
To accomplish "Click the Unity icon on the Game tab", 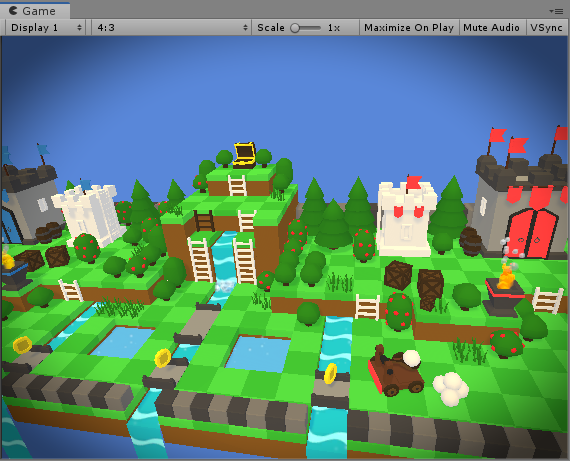I will (13, 11).
